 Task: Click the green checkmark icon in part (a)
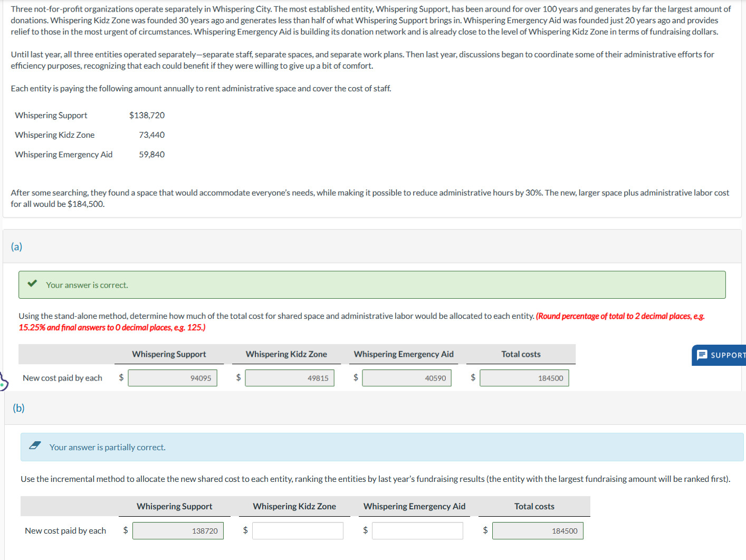tap(32, 283)
